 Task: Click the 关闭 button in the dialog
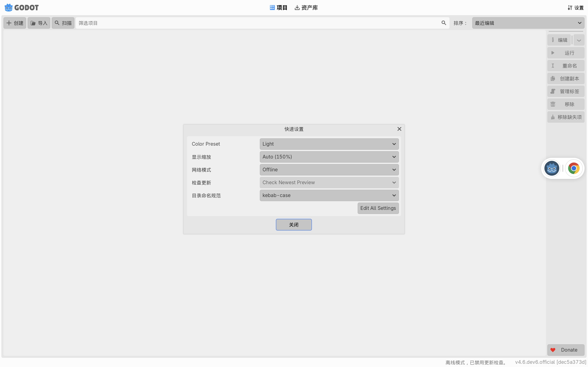click(x=294, y=225)
